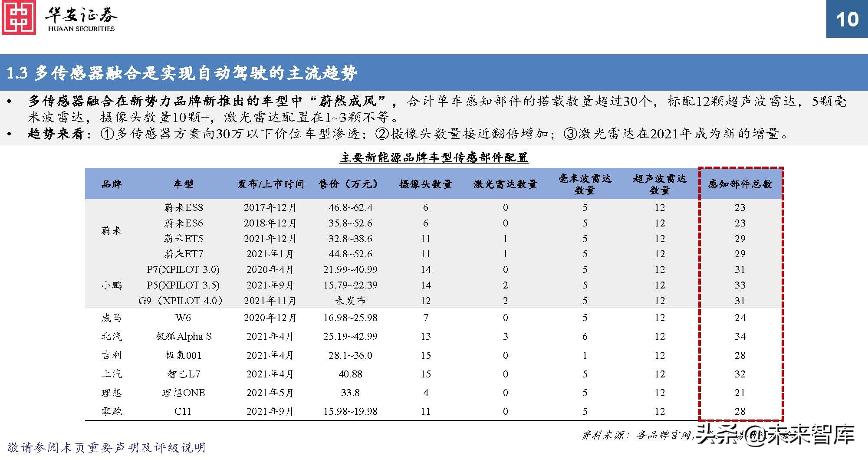This screenshot has width=868, height=459.
Task: Click the 超声波雷达数量 column header
Action: (x=660, y=184)
